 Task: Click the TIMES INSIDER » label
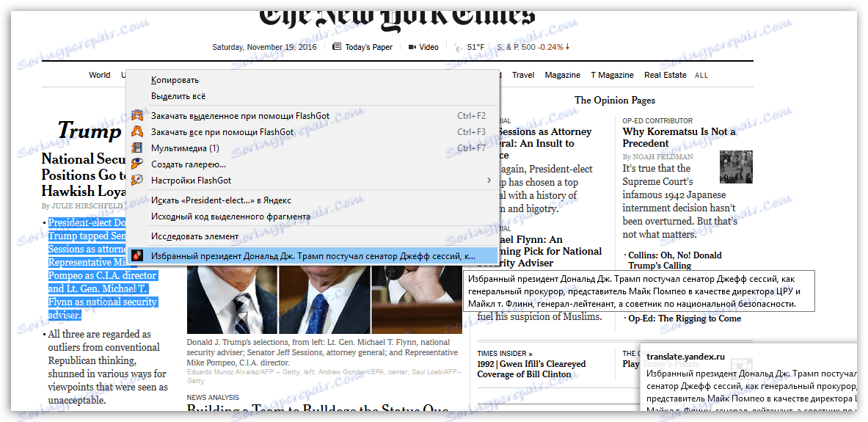click(505, 353)
